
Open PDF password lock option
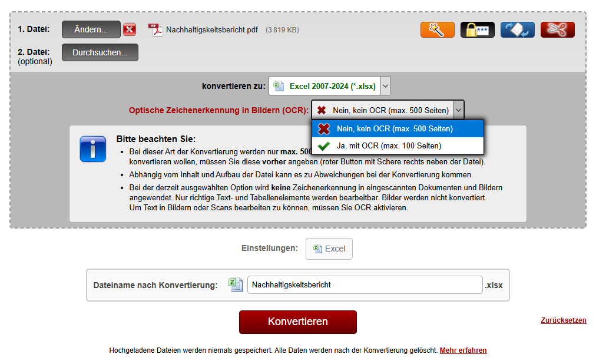point(477,29)
